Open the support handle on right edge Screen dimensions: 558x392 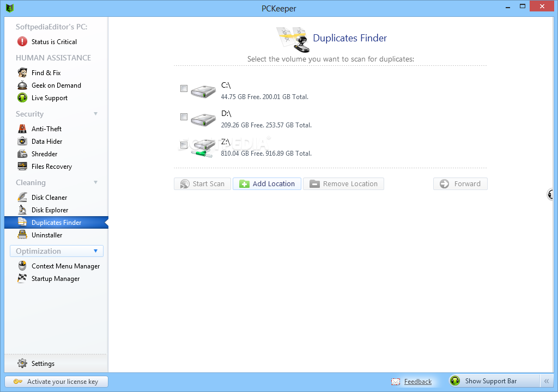point(550,194)
